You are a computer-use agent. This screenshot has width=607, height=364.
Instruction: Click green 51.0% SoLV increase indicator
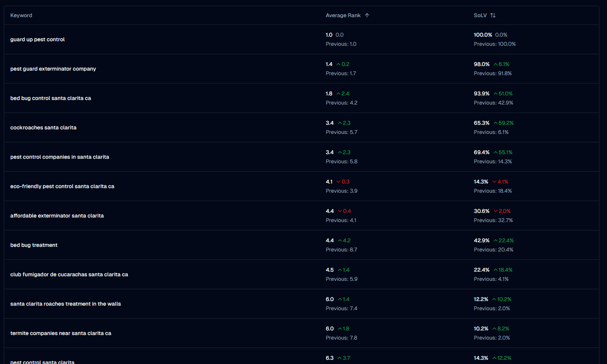point(503,93)
